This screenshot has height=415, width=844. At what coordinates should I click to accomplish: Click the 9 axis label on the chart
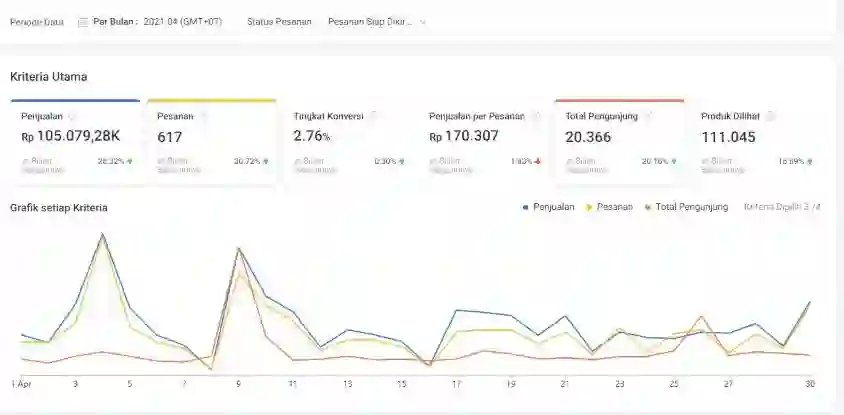(x=238, y=384)
